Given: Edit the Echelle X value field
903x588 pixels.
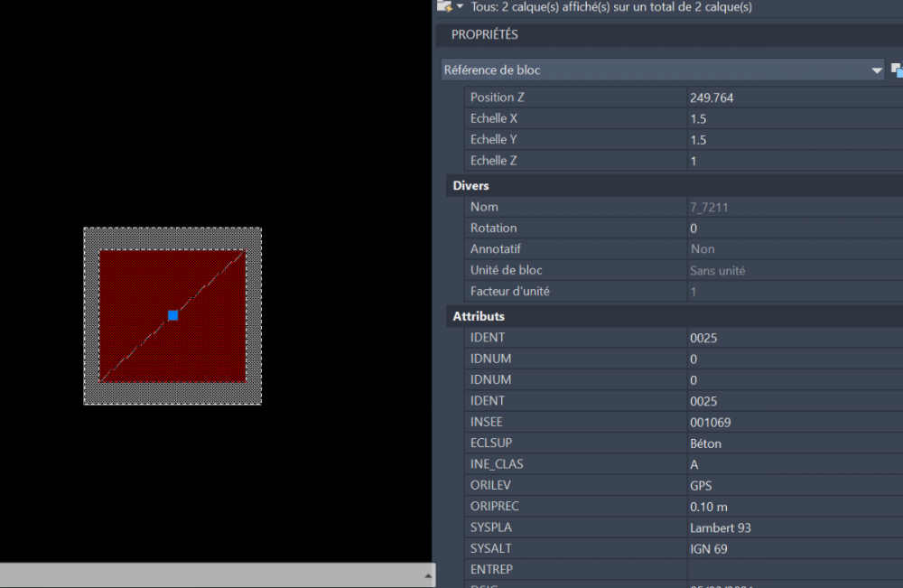Looking at the screenshot, I should point(795,118).
